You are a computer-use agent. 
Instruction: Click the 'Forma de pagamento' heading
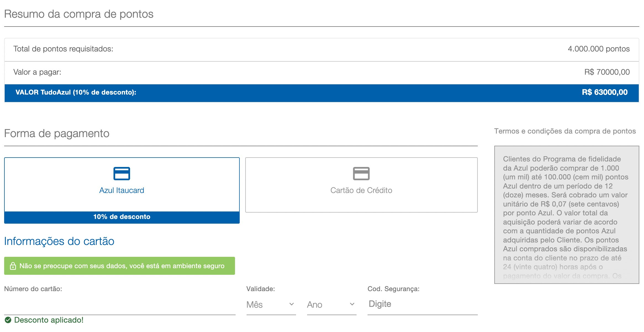[x=57, y=134]
